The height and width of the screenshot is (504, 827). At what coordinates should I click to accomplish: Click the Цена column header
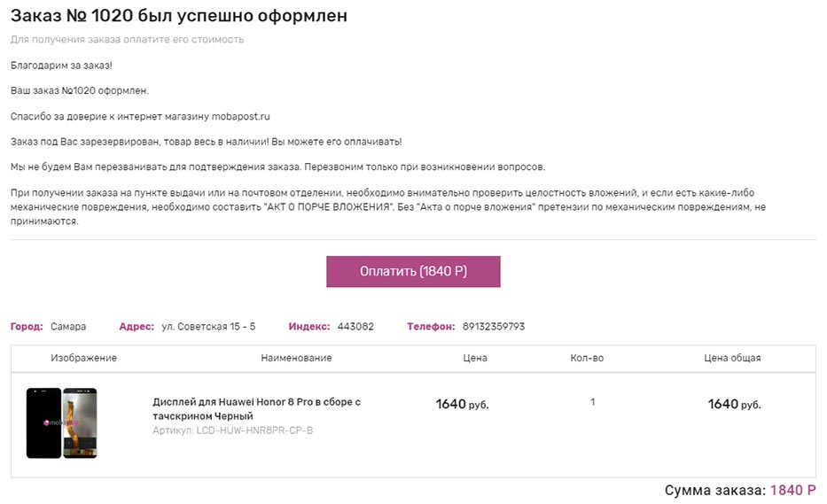(x=475, y=358)
